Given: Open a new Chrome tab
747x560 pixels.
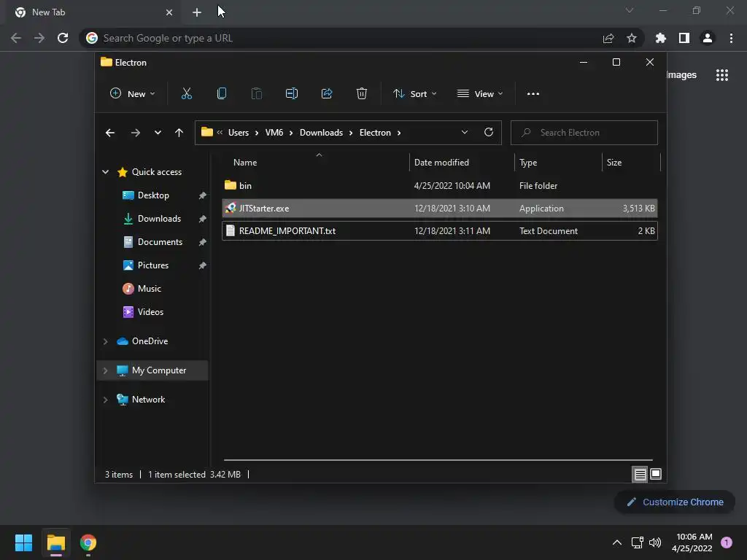Looking at the screenshot, I should pyautogui.click(x=197, y=12).
